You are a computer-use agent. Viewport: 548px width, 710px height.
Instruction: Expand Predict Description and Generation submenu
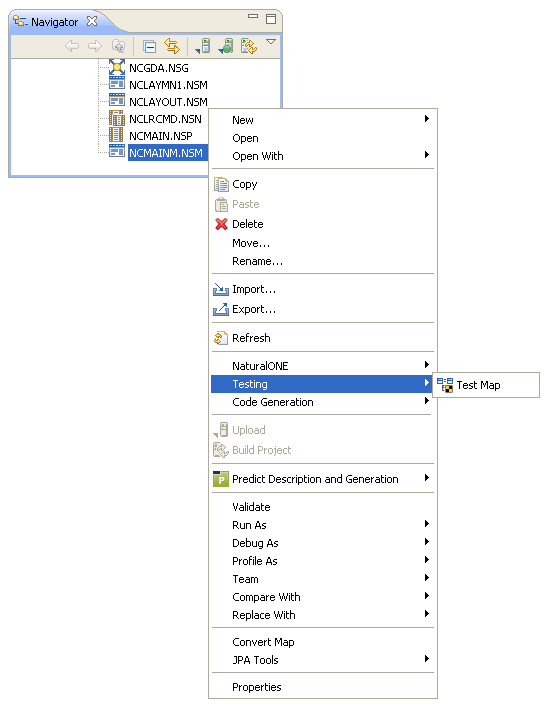pyautogui.click(x=322, y=479)
